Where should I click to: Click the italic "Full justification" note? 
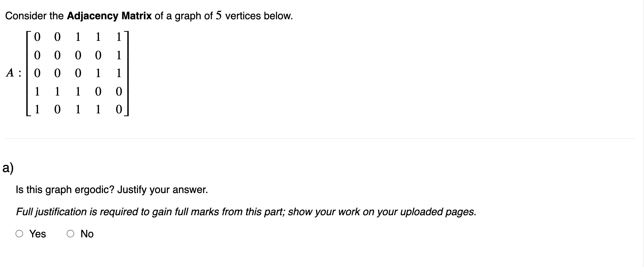point(52,212)
